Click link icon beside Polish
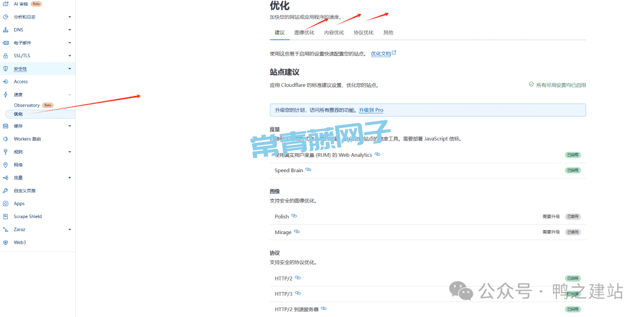The height and width of the screenshot is (317, 644). click(x=294, y=216)
